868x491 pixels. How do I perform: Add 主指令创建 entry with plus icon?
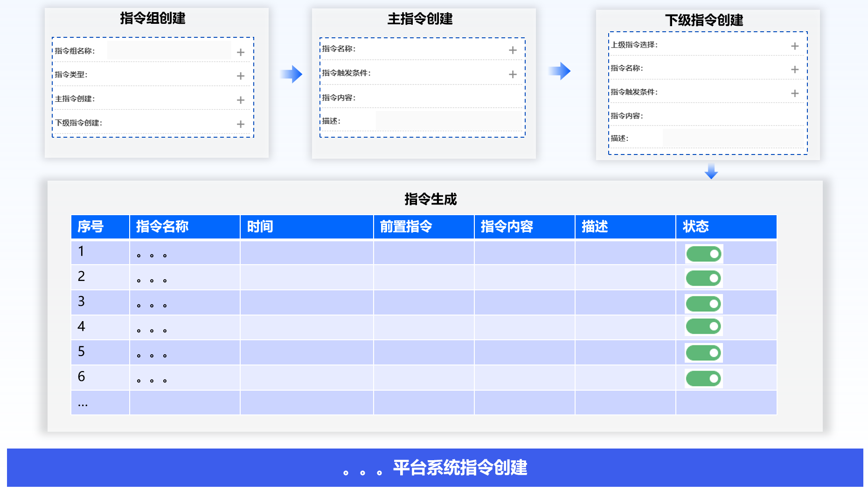tap(240, 100)
